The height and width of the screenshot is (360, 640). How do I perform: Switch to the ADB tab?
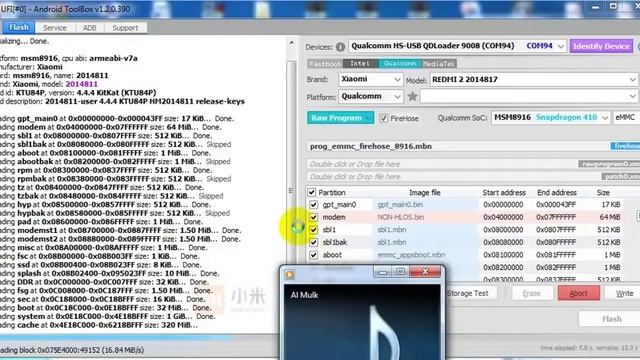tap(89, 28)
